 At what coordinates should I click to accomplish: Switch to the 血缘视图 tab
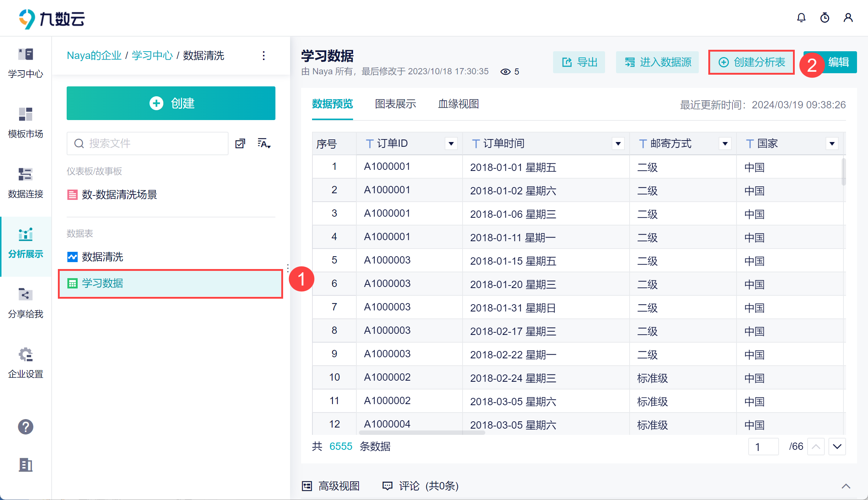(458, 104)
